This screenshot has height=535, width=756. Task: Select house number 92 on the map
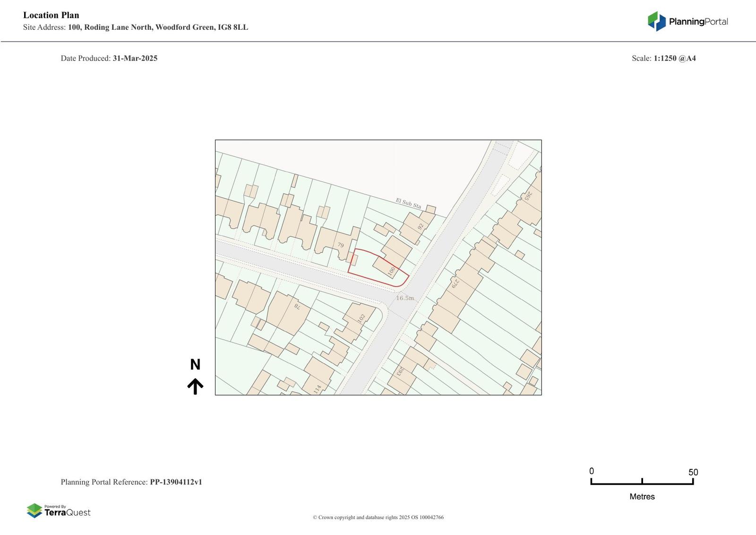point(421,227)
